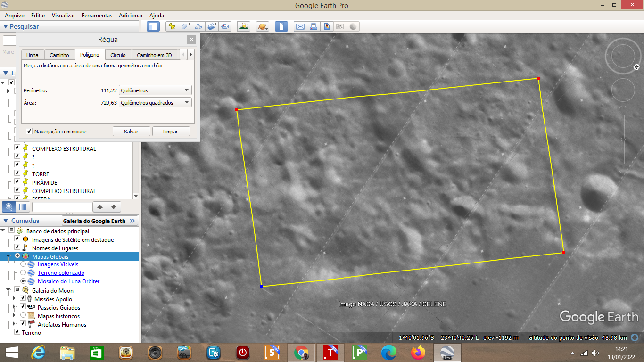Viewport: 644px width, 362px height.
Task: Toggle the sidebar panel button
Action: 153,26
